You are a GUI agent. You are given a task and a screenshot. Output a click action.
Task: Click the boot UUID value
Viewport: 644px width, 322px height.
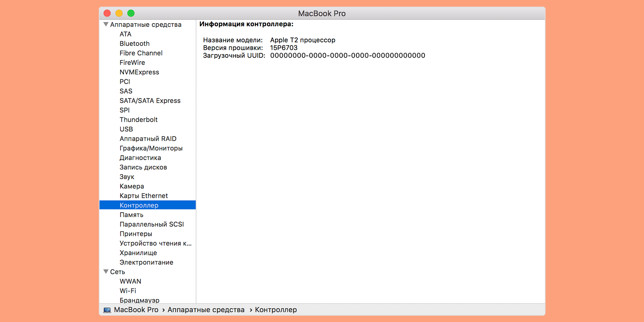point(348,55)
